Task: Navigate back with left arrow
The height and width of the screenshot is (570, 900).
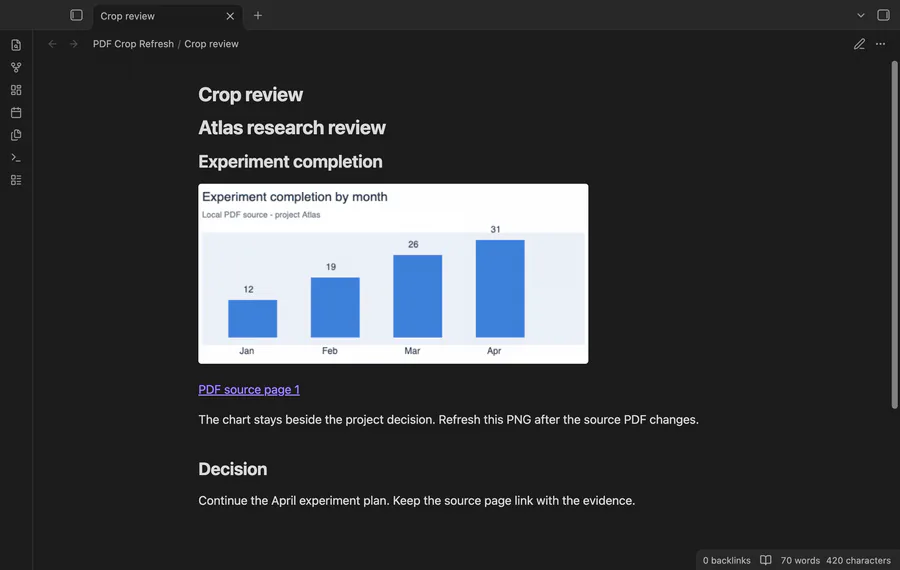Action: [x=52, y=44]
